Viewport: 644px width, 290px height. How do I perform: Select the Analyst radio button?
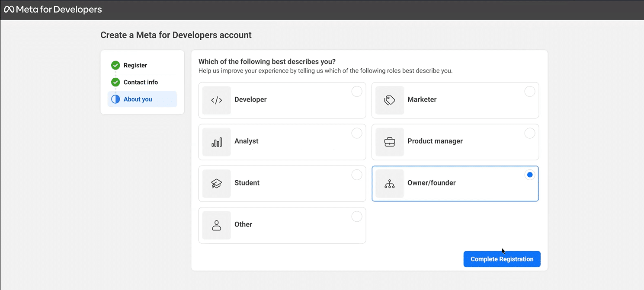click(357, 133)
